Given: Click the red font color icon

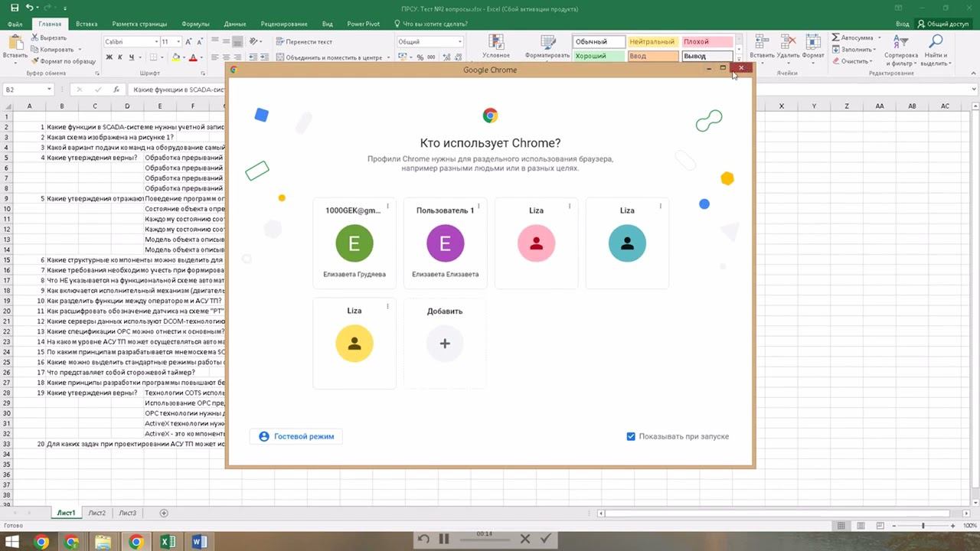Looking at the screenshot, I should (193, 57).
